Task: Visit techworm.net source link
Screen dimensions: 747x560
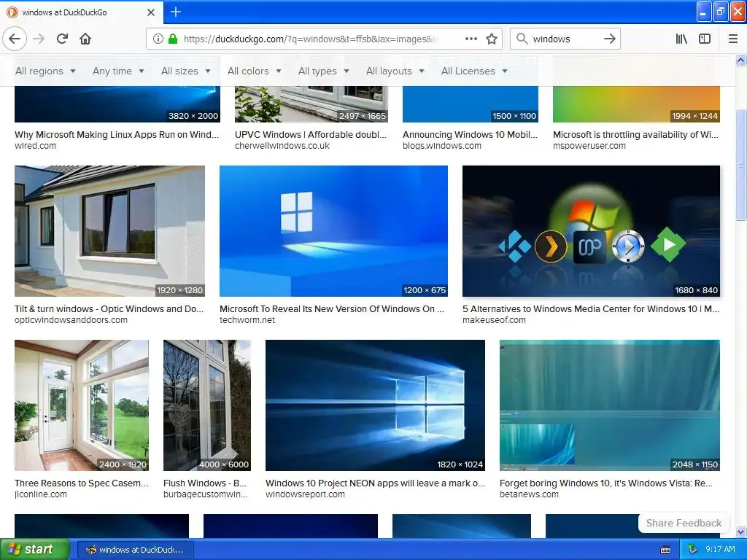Action: [247, 320]
